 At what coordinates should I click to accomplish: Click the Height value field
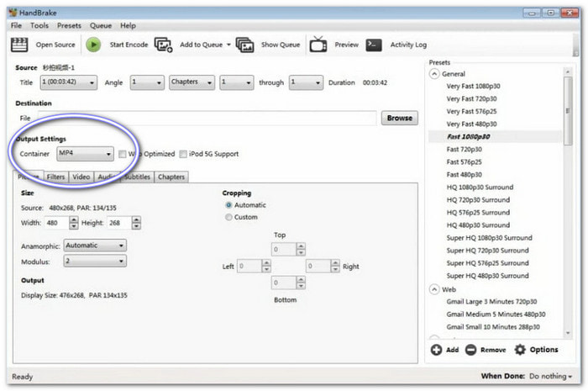click(x=119, y=223)
